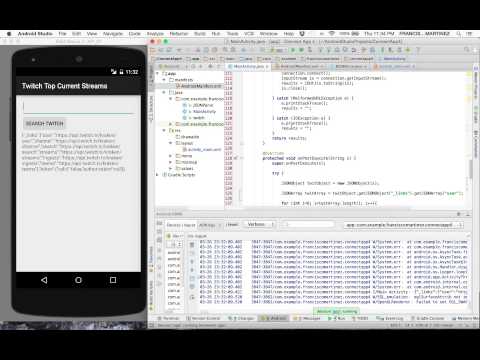Screen dimensions: 480x360
Task: Select the JSONParser class in project tree
Action: tap(199, 105)
